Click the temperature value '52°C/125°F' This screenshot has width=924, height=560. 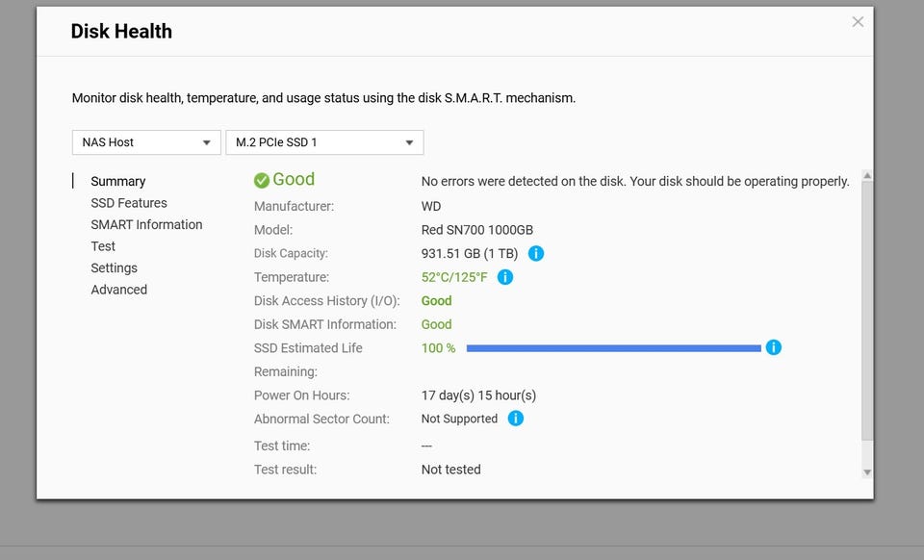coord(454,277)
